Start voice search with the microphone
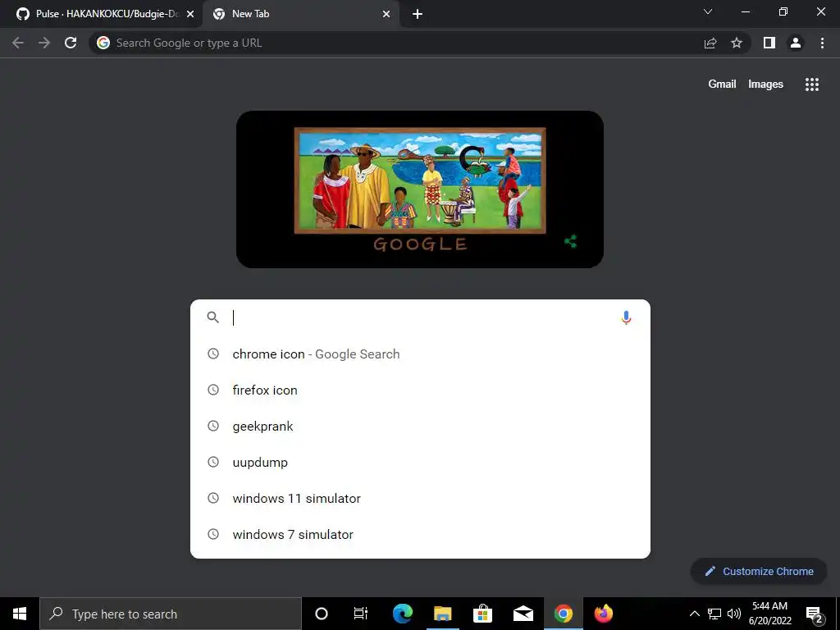Screen dimensions: 840x630 (626, 317)
